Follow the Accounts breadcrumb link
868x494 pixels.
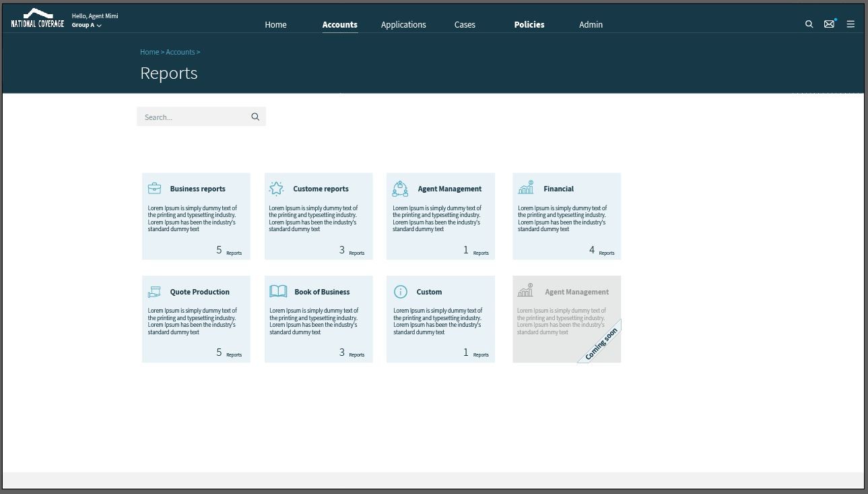click(x=180, y=52)
